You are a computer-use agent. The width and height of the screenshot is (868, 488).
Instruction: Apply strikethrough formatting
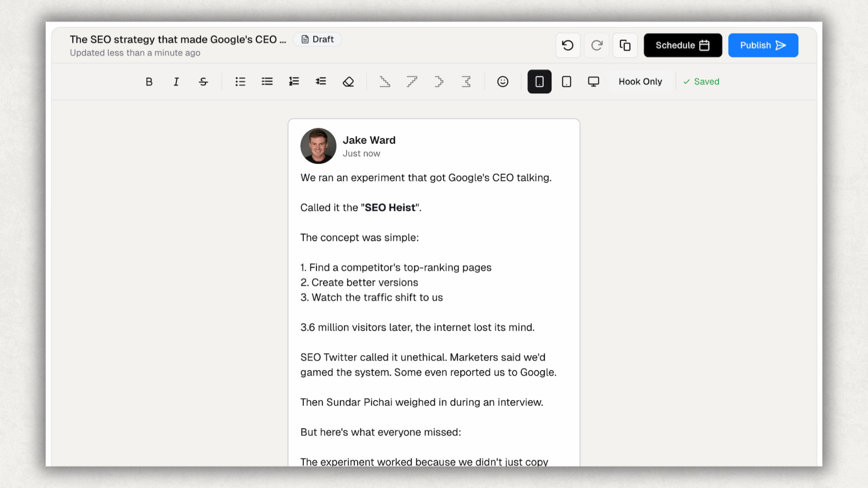coord(203,82)
